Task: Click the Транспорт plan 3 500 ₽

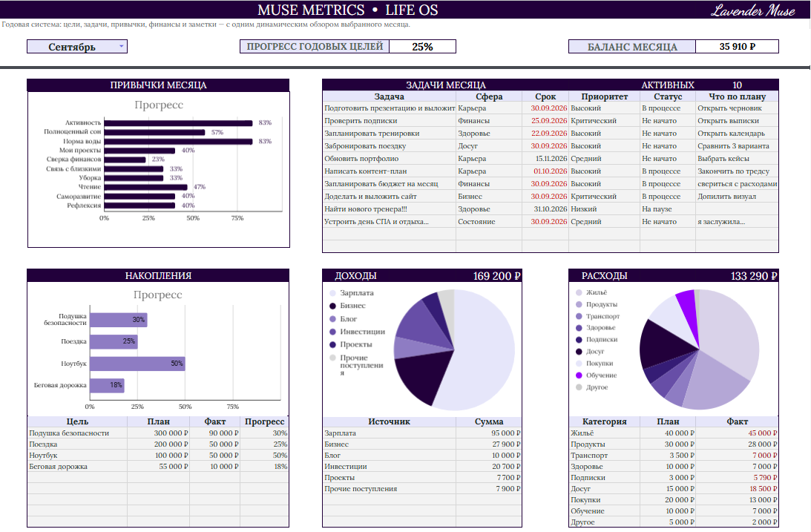Action: pyautogui.click(x=668, y=456)
